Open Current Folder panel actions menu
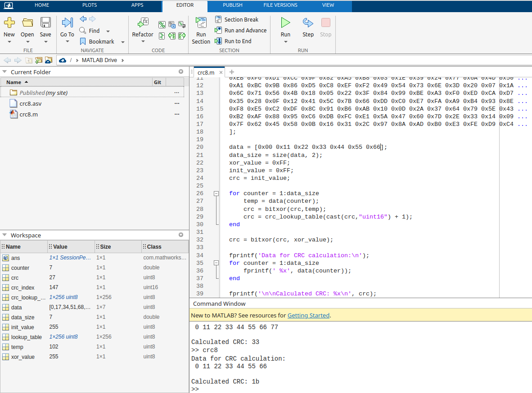Image resolution: width=532 pixels, height=393 pixels. (181, 71)
